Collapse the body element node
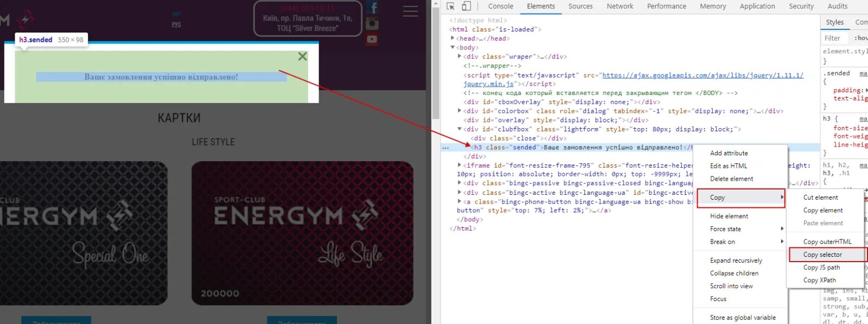The image size is (868, 324). click(453, 47)
